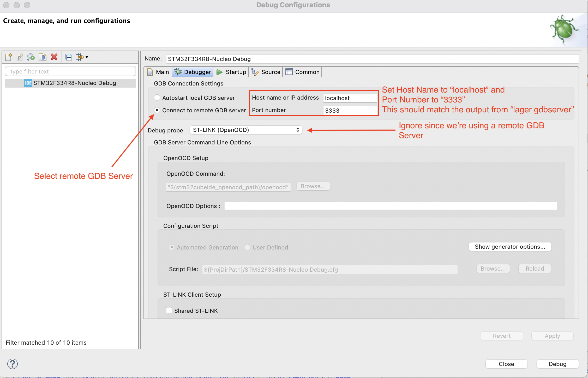Focus the type filter text field
588x378 pixels.
pyautogui.click(x=70, y=71)
